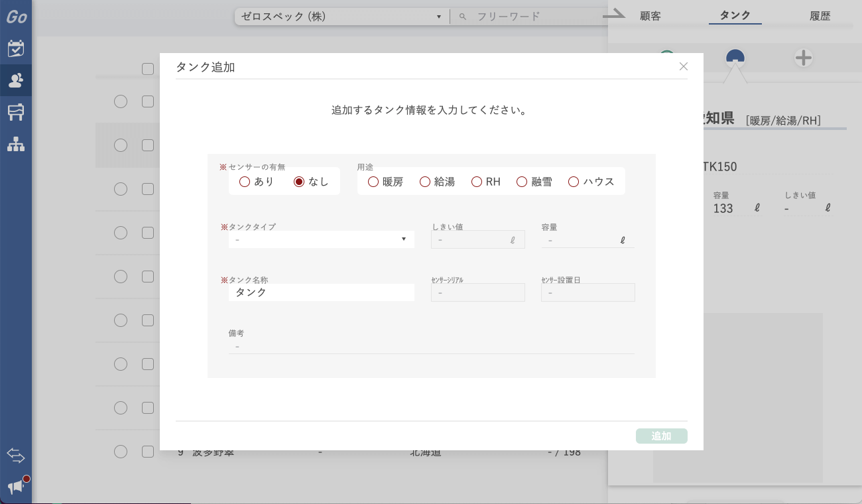Click the "- / 198" cell
Viewport: 862px width, 504px height.
point(564,452)
